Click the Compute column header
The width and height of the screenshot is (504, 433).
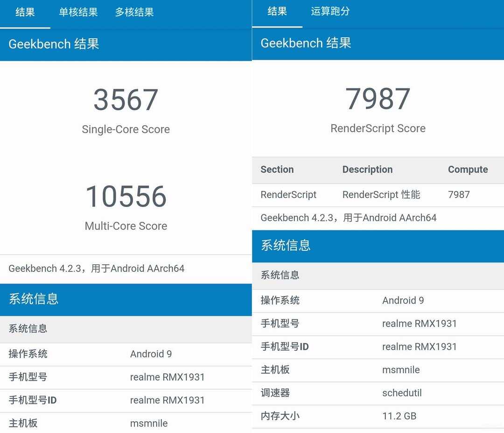[468, 170]
